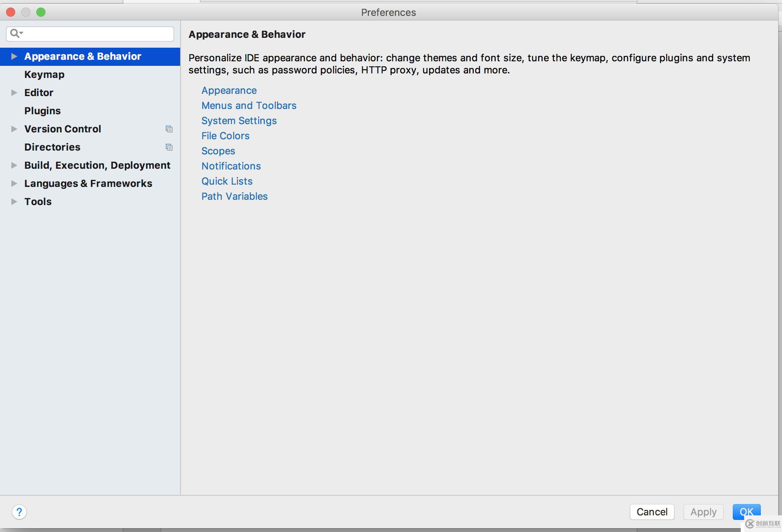This screenshot has height=532, width=782.
Task: Expand the Version Control tree arrow
Action: point(14,129)
